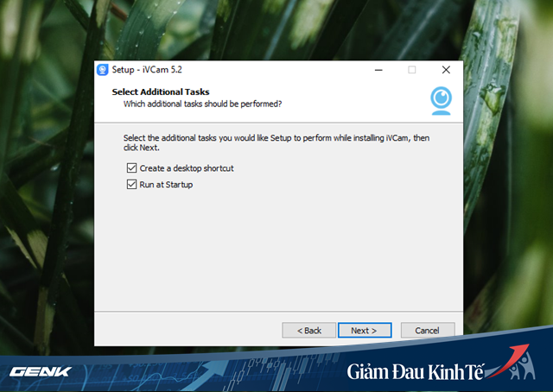This screenshot has height=392, width=553.
Task: Cancel the iVCam installation
Action: (x=427, y=331)
